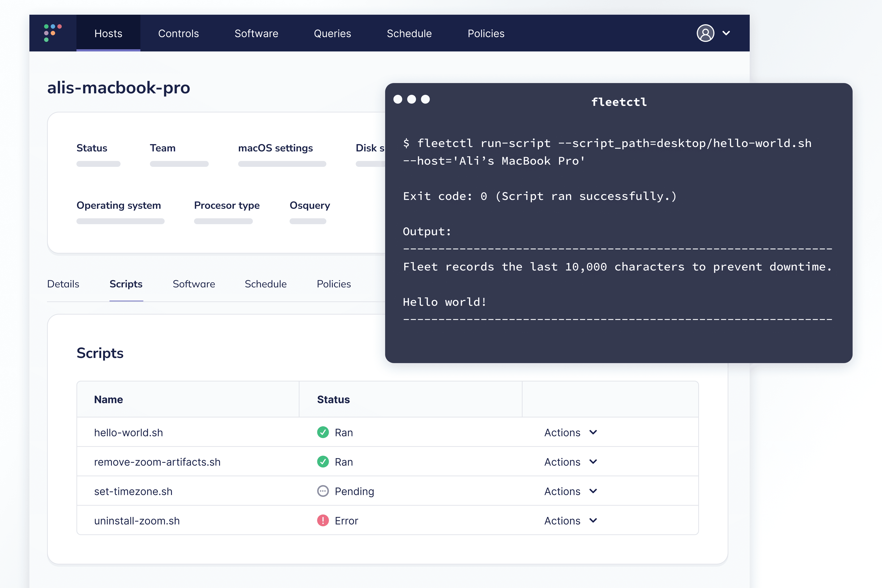
Task: Open Queries in the top navigation
Action: tap(332, 33)
